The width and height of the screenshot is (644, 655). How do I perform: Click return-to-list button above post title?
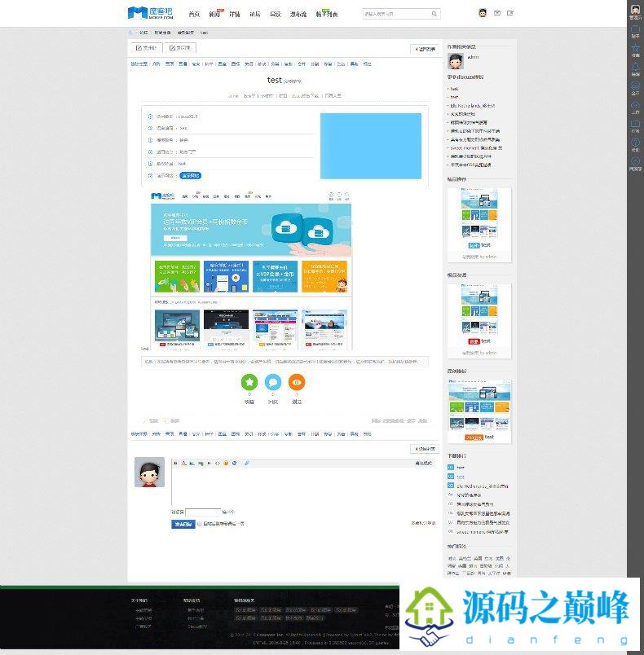pyautogui.click(x=425, y=49)
